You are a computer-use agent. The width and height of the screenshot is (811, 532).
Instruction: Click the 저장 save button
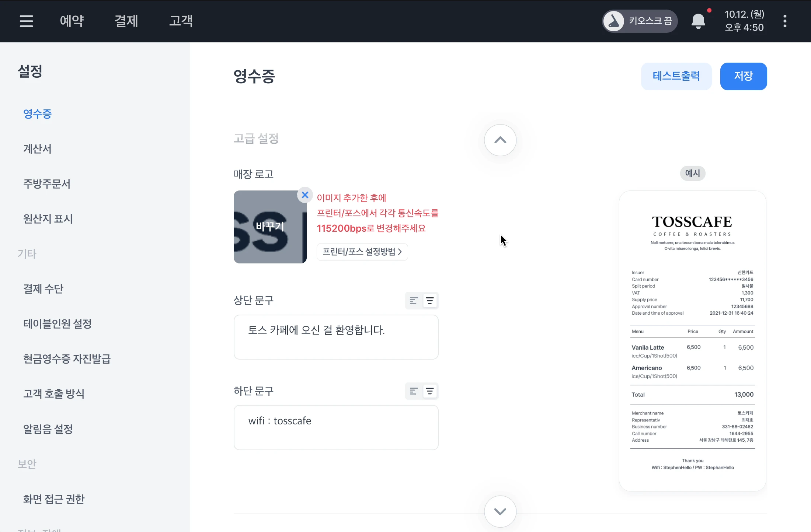click(x=744, y=76)
